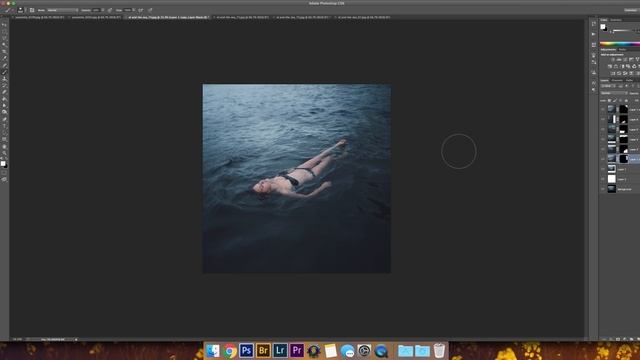
Task: Select the Move tool
Action: [4, 24]
